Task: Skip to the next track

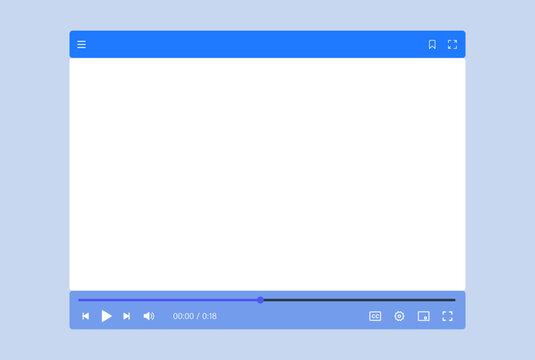Action: point(127,316)
